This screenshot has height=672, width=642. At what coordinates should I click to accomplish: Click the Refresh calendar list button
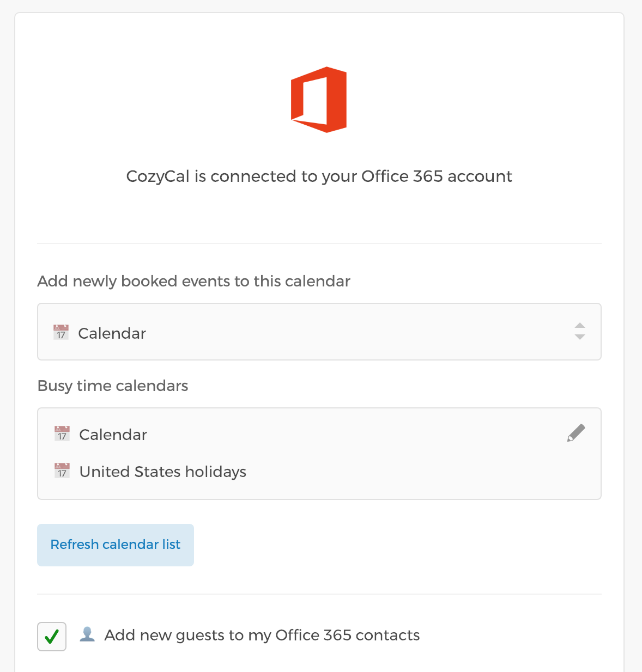tap(116, 545)
